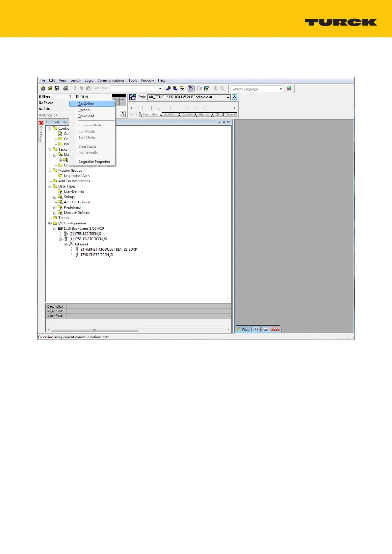This screenshot has width=392, height=554.
Task: Click the Examine On contact icon
Action: [169, 108]
